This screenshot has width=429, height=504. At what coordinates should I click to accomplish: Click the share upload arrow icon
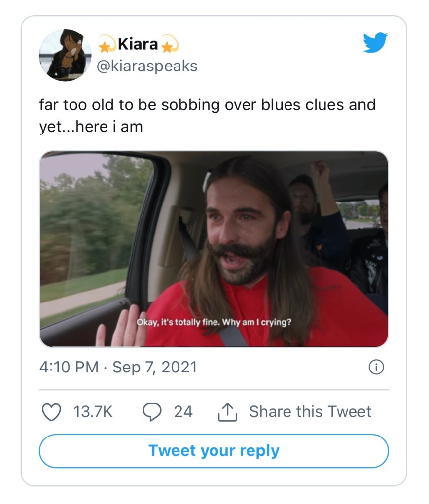coord(227,412)
